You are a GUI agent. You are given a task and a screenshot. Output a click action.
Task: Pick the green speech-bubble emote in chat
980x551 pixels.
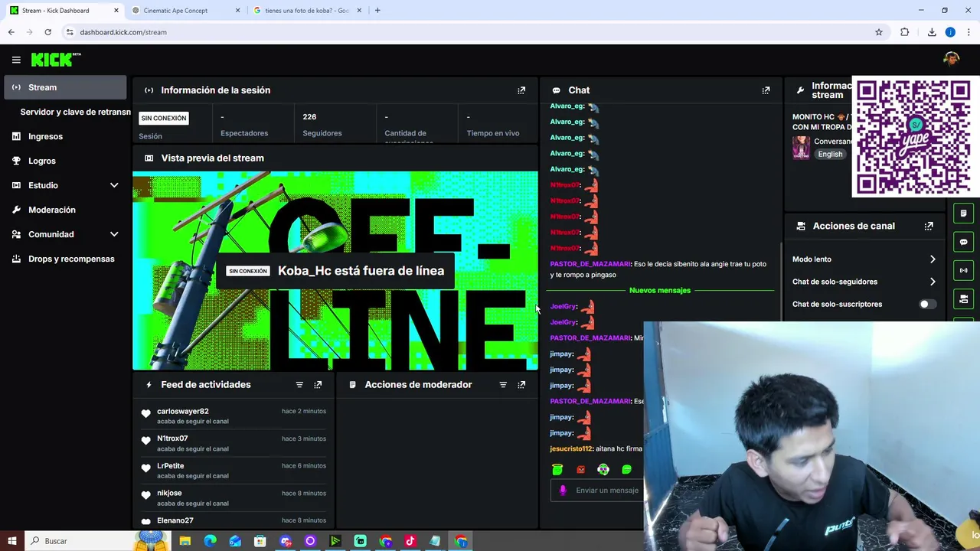[626, 469]
